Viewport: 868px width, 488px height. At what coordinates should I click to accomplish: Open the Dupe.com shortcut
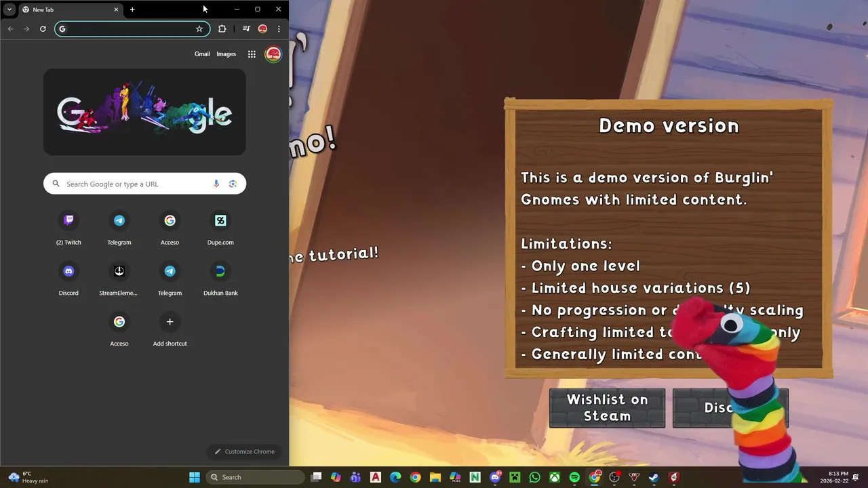pos(220,228)
